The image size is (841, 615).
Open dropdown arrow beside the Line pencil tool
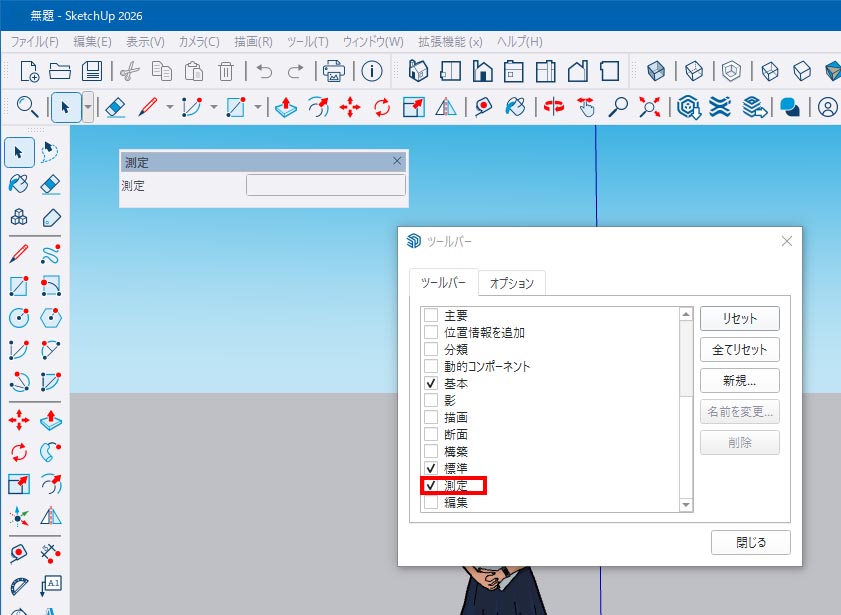point(170,106)
